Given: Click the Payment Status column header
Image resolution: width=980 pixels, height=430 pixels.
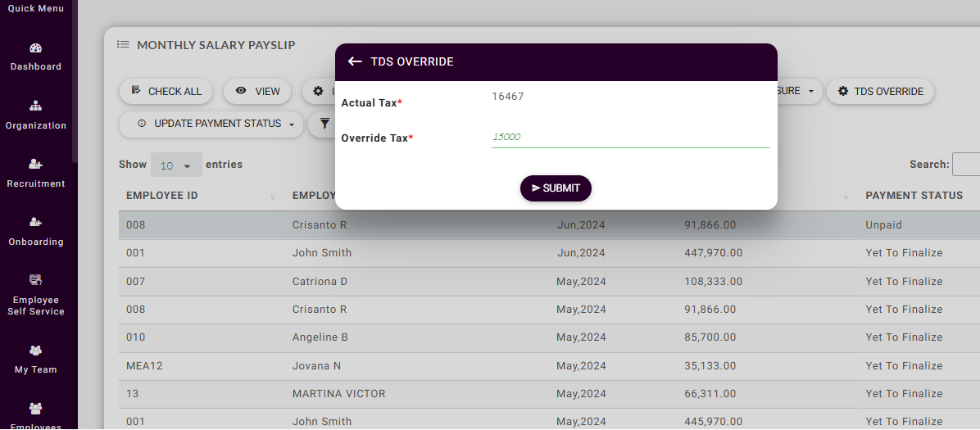Looking at the screenshot, I should point(914,197).
